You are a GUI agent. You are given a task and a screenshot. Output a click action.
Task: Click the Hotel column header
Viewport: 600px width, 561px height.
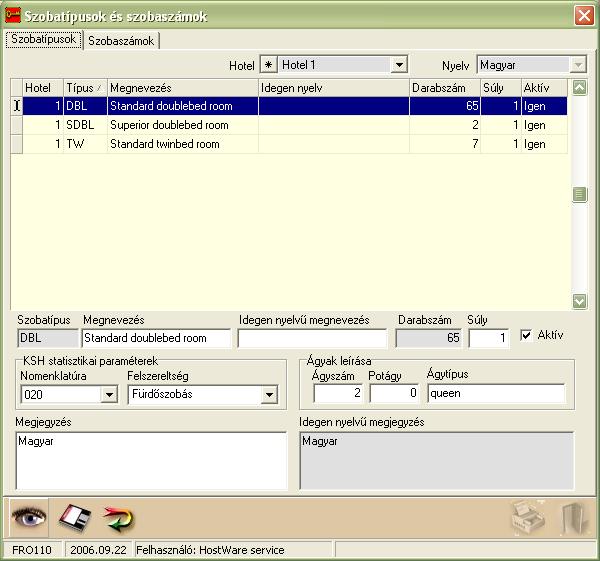[43, 88]
